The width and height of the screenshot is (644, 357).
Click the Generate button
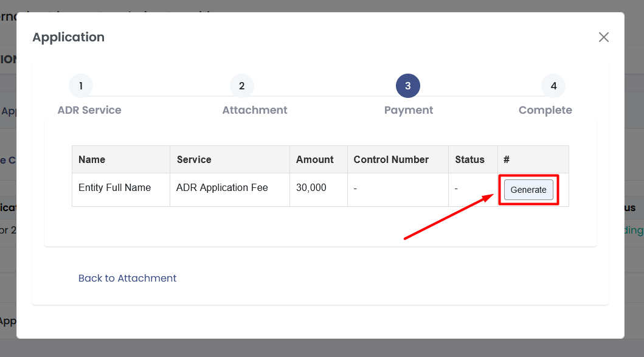(528, 190)
